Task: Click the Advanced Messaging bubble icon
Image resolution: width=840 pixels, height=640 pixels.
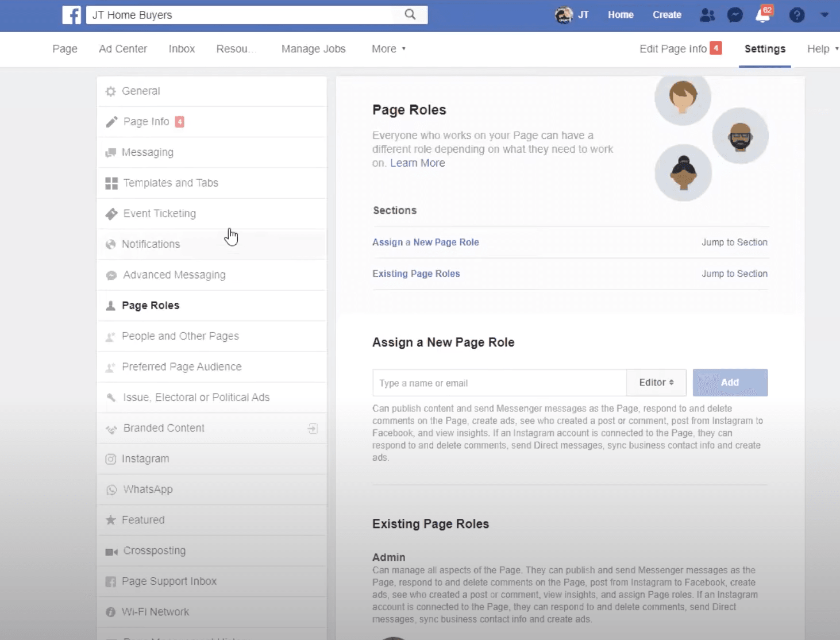Action: pos(111,275)
